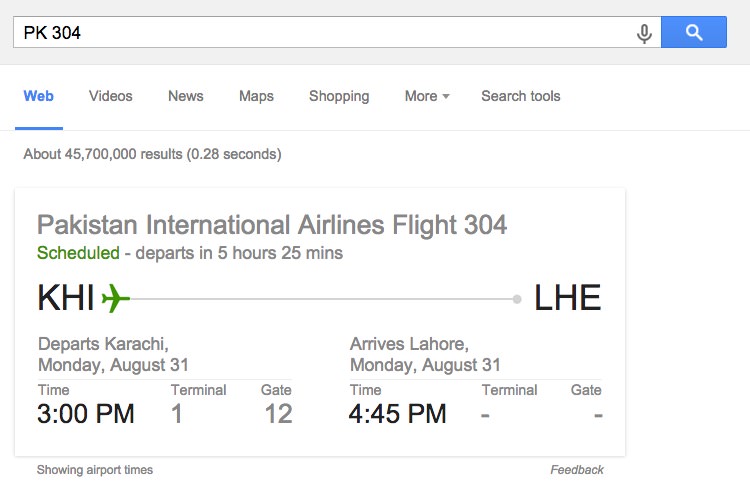Click the LHE arrival airport code
Image resolution: width=750 pixels, height=489 pixels.
point(567,298)
